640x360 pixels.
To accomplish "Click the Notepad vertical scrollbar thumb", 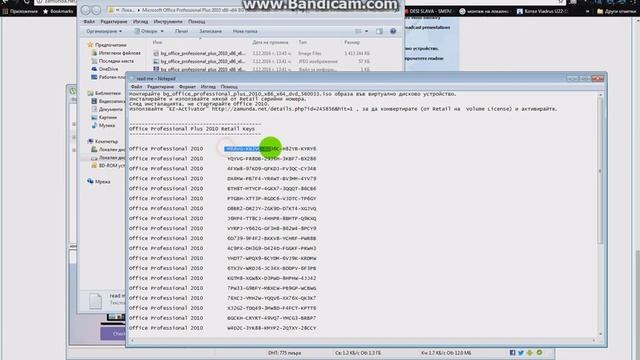I will (x=600, y=171).
